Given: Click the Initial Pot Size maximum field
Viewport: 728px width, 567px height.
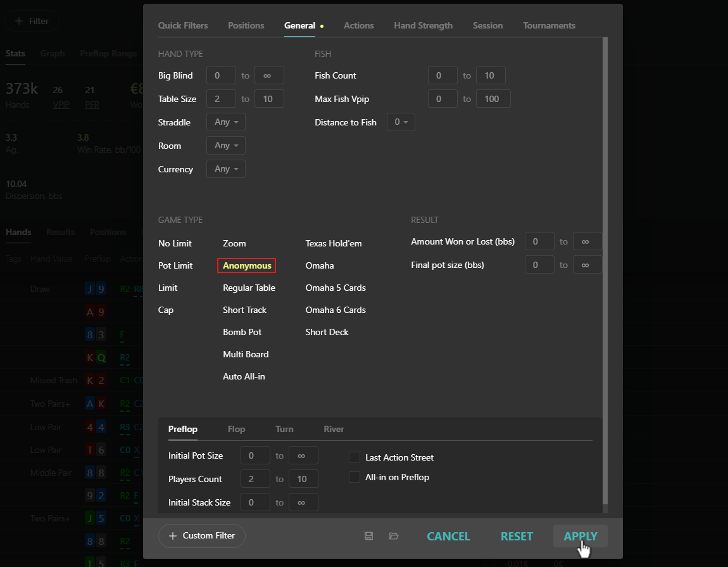Looking at the screenshot, I should click(303, 456).
